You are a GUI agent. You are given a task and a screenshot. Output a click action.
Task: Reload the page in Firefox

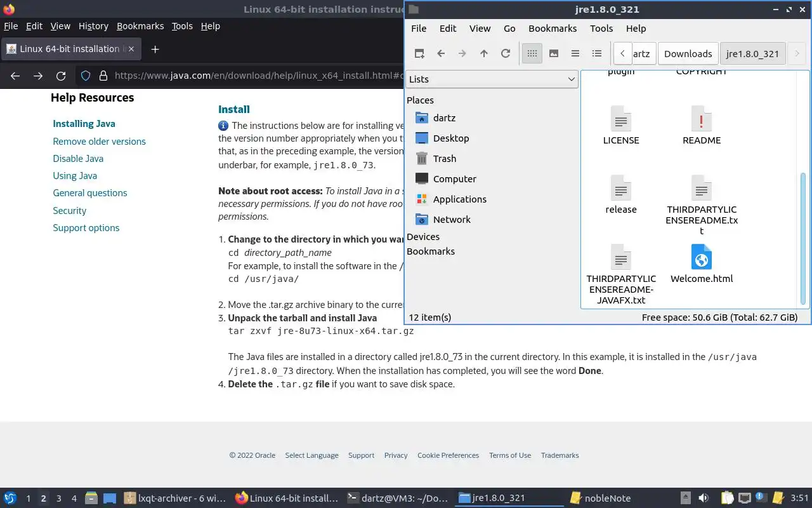(x=61, y=76)
